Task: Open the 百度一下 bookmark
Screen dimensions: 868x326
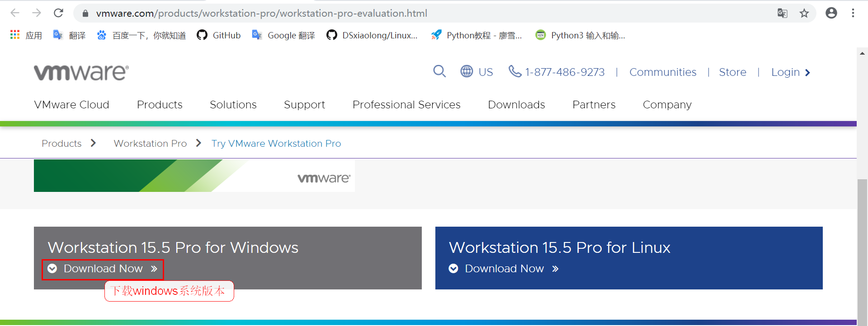Action: (141, 35)
